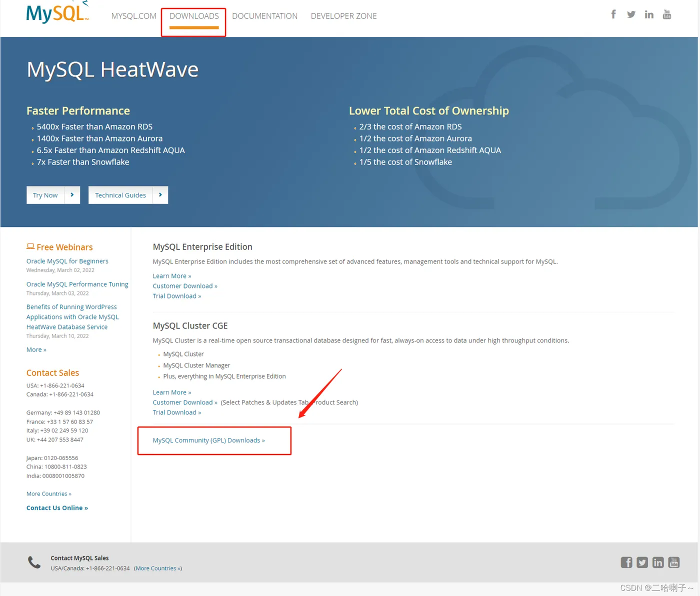Click footer (More Countries ») link

click(x=158, y=568)
